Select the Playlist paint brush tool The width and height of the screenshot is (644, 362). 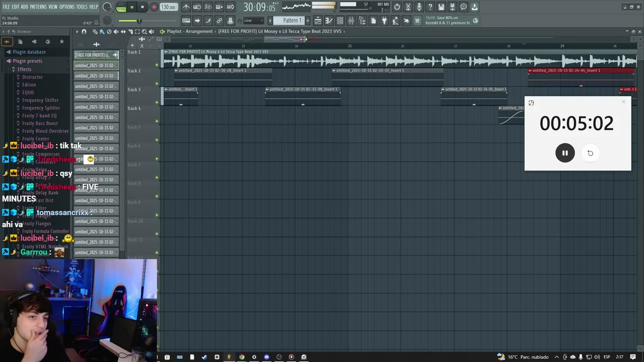[102, 32]
